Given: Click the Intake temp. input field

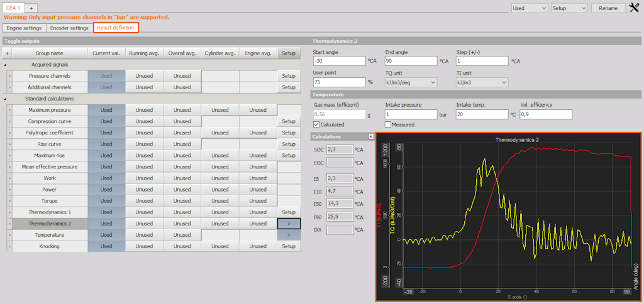Looking at the screenshot, I should [482, 114].
